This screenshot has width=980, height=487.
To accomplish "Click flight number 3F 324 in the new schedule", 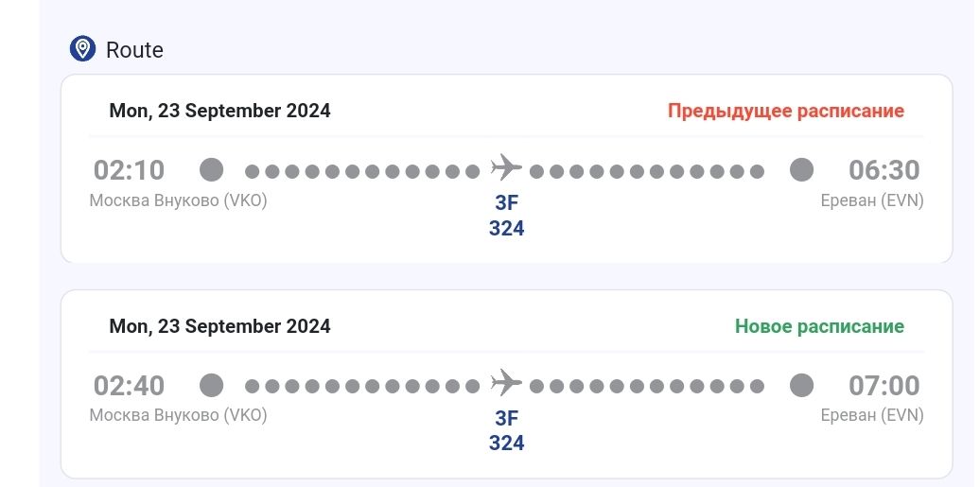I will pos(506,430).
